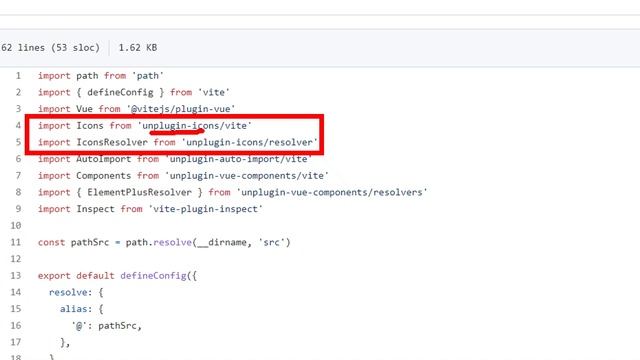
Task: Click the code line importing path from 'path'
Action: [x=101, y=76]
